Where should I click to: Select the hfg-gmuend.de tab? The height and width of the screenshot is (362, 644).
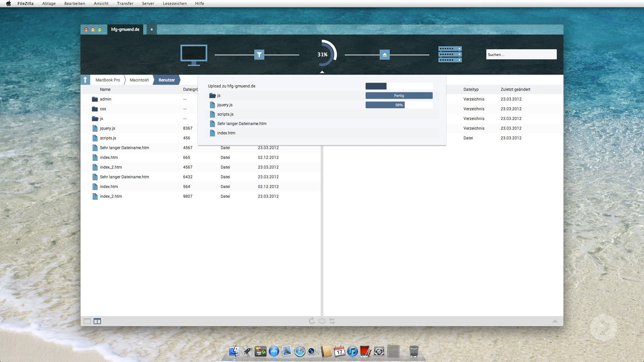coord(125,29)
